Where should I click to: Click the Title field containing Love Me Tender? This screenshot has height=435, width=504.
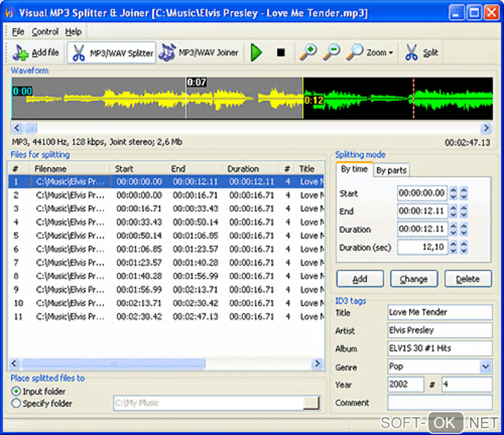click(x=440, y=312)
